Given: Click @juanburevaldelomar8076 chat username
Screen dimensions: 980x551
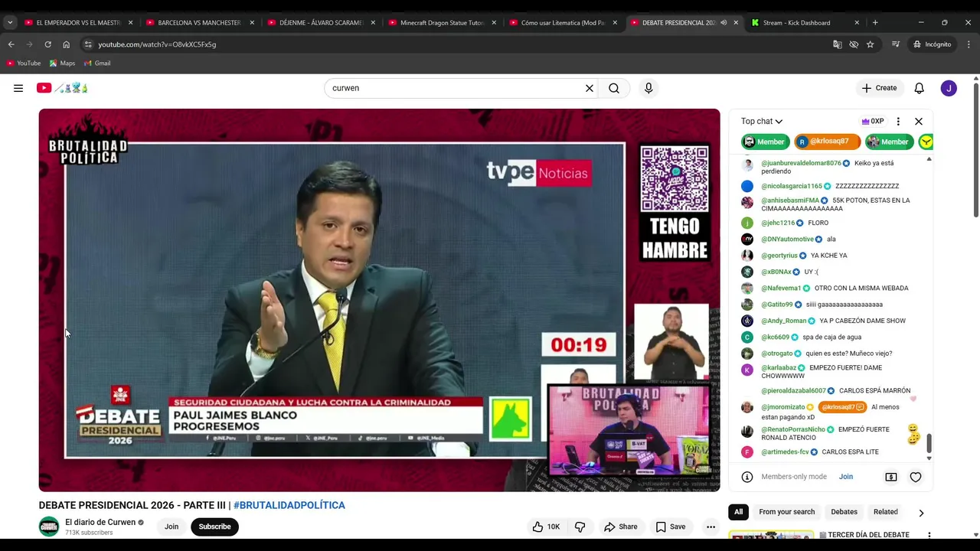Looking at the screenshot, I should click(x=801, y=163).
